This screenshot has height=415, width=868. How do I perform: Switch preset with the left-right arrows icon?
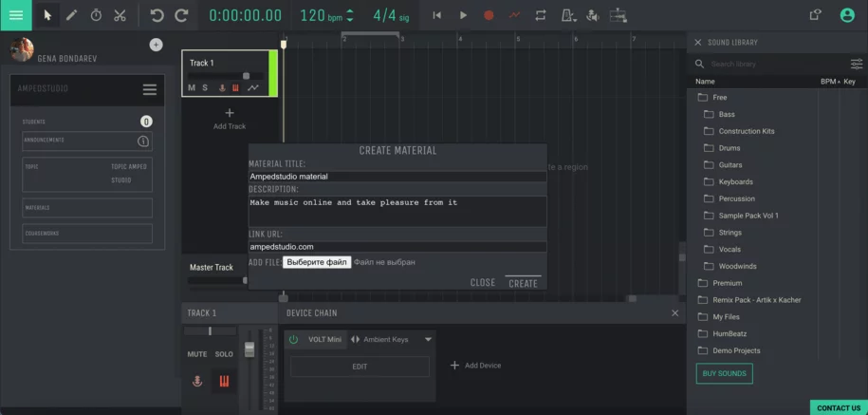click(x=356, y=339)
